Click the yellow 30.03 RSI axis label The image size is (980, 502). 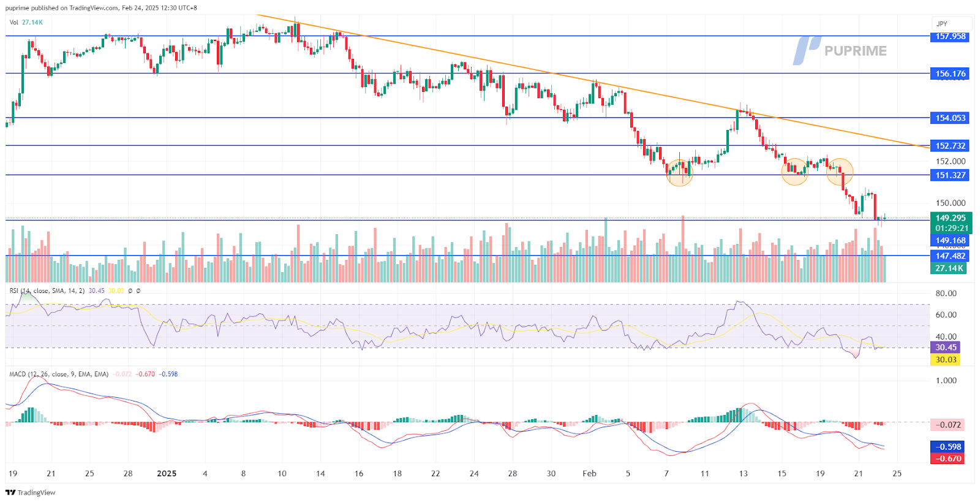[945, 360]
